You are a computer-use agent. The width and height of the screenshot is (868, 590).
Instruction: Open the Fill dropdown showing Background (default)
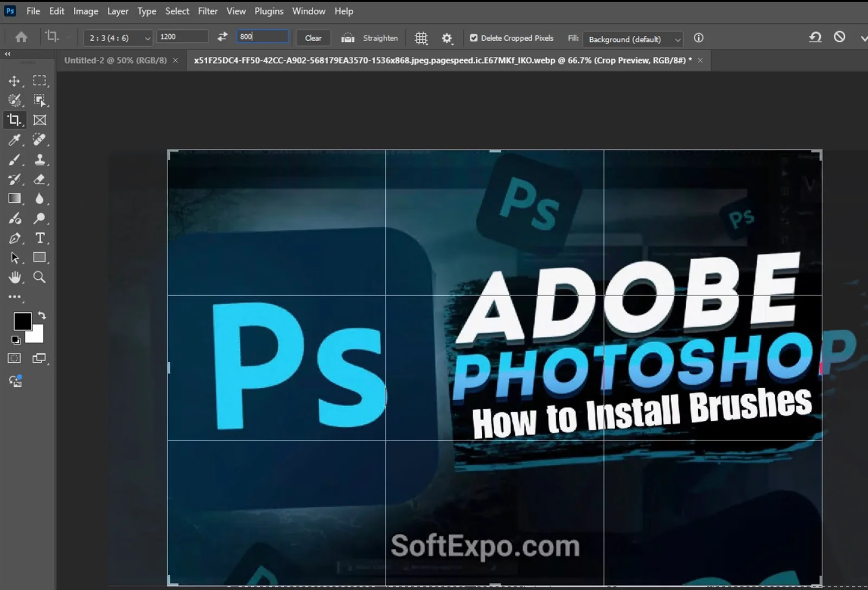click(633, 39)
